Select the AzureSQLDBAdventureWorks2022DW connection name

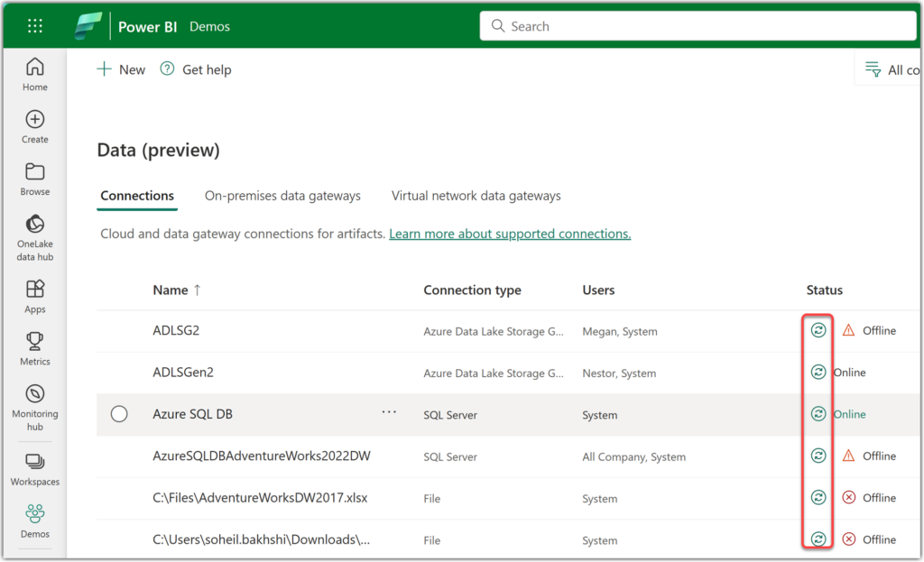pos(262,456)
